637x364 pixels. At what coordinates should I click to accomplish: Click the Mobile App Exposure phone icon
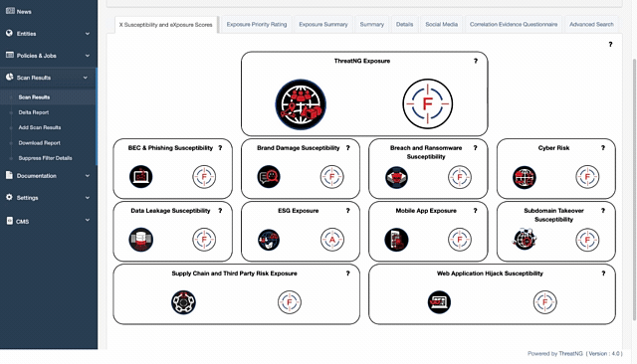click(x=396, y=240)
